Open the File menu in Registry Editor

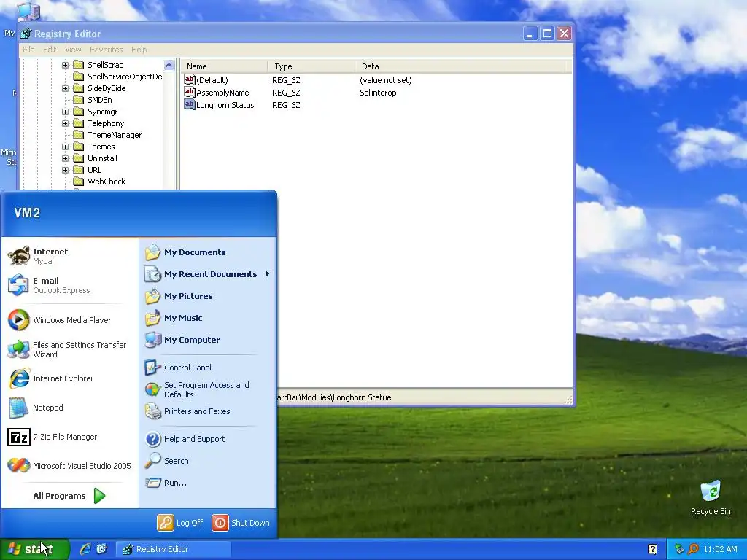pyautogui.click(x=28, y=50)
